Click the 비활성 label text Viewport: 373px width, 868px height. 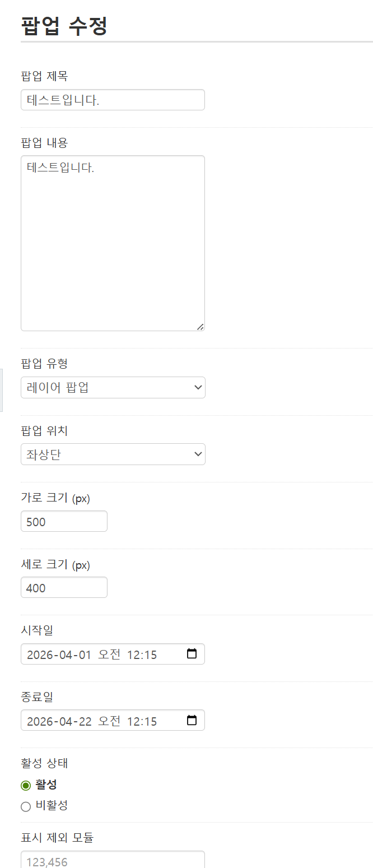[52, 806]
